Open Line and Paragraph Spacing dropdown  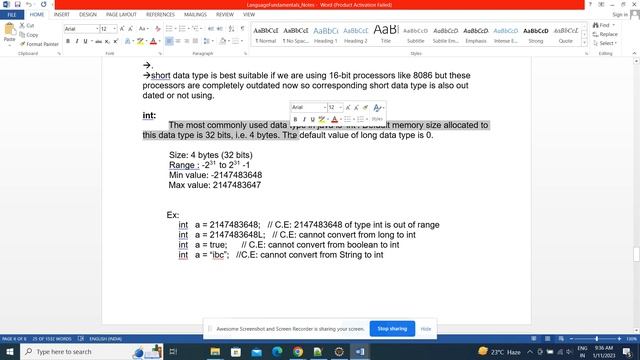pyautogui.click(x=208, y=41)
